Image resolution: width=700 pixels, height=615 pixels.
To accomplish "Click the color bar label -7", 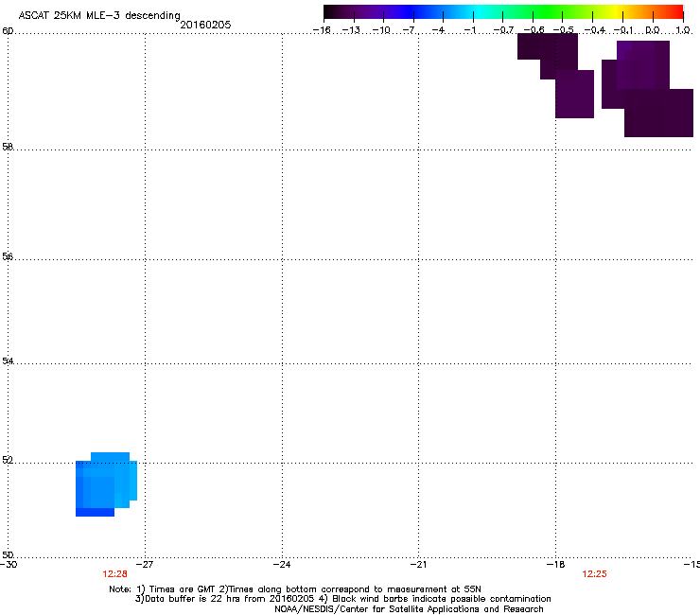I will click(x=409, y=30).
